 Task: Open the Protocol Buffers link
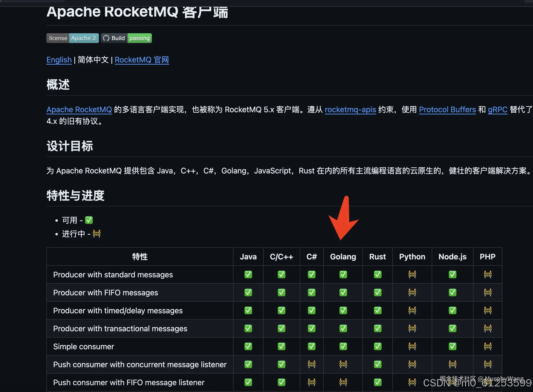tap(447, 110)
